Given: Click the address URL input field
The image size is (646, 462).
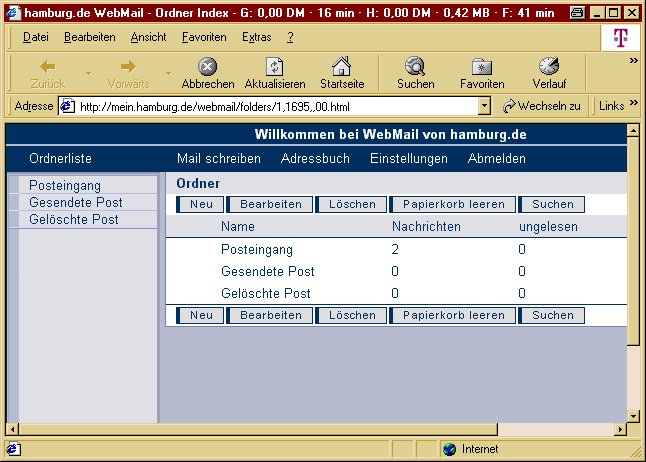Looking at the screenshot, I should coord(270,106).
